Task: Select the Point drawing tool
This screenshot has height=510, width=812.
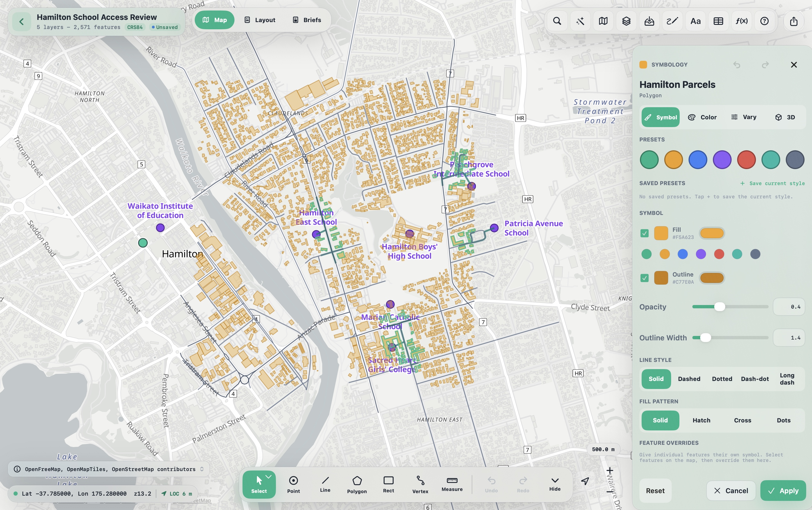Action: [293, 484]
